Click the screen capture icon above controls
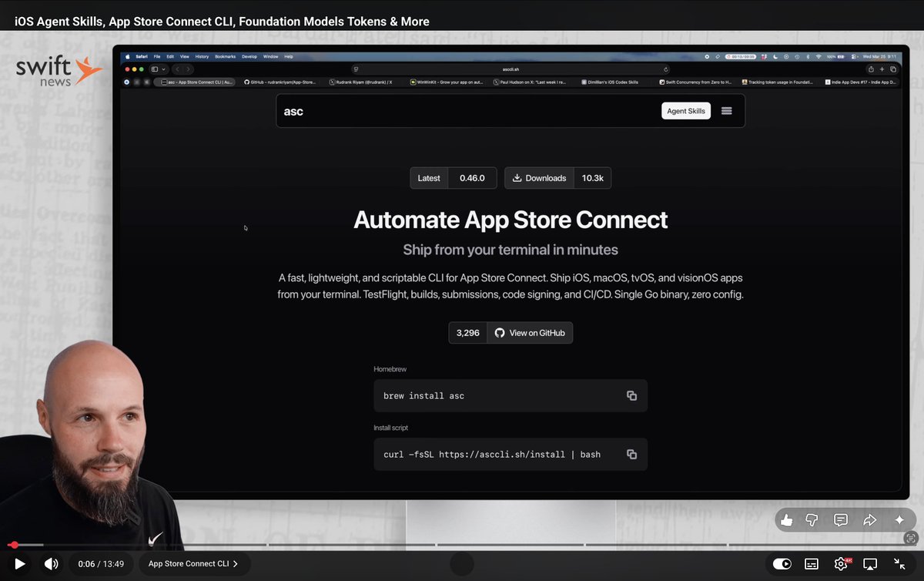This screenshot has height=581, width=924. tap(911, 538)
